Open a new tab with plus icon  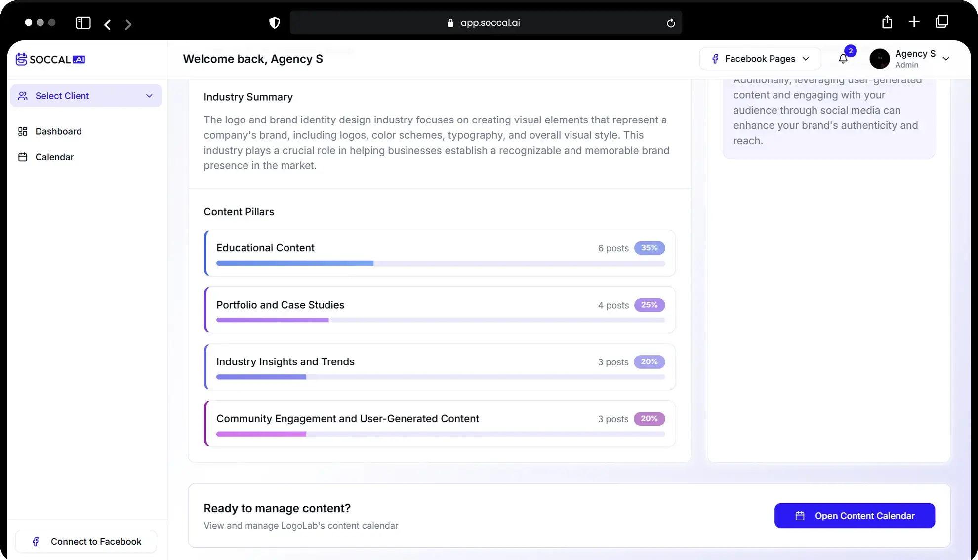(x=914, y=22)
